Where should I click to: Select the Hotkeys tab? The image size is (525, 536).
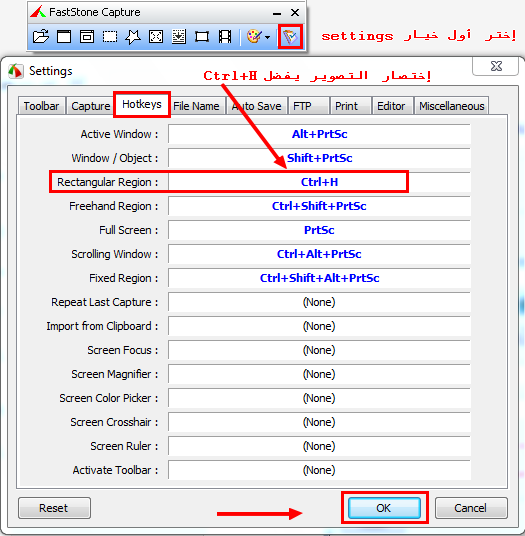click(x=142, y=104)
